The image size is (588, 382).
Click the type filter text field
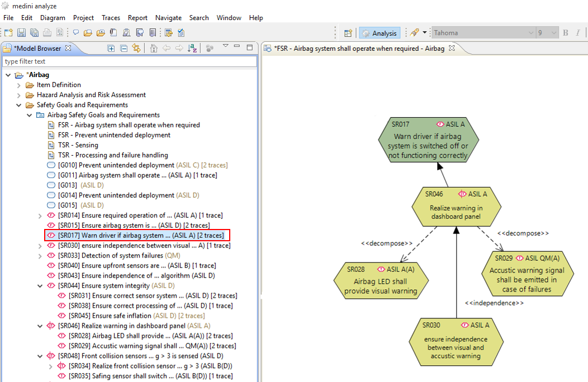click(x=129, y=61)
